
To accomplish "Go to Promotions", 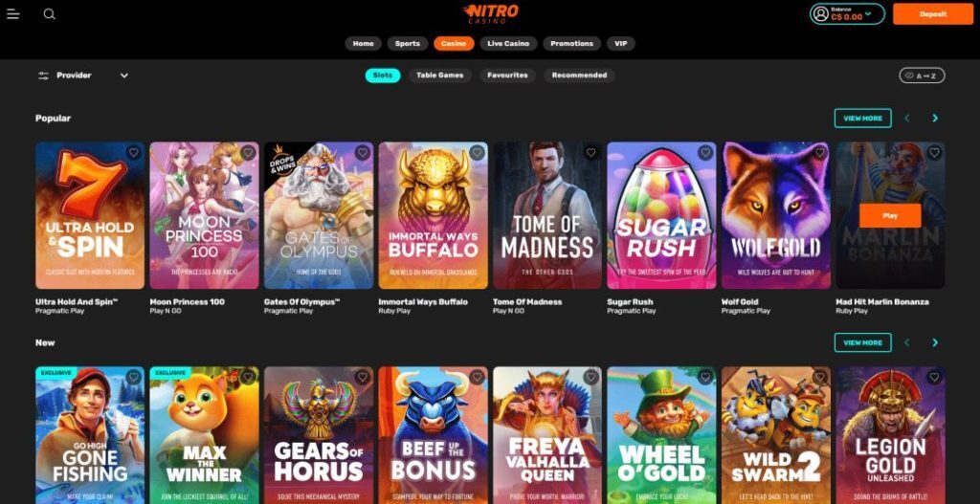I will click(x=571, y=44).
